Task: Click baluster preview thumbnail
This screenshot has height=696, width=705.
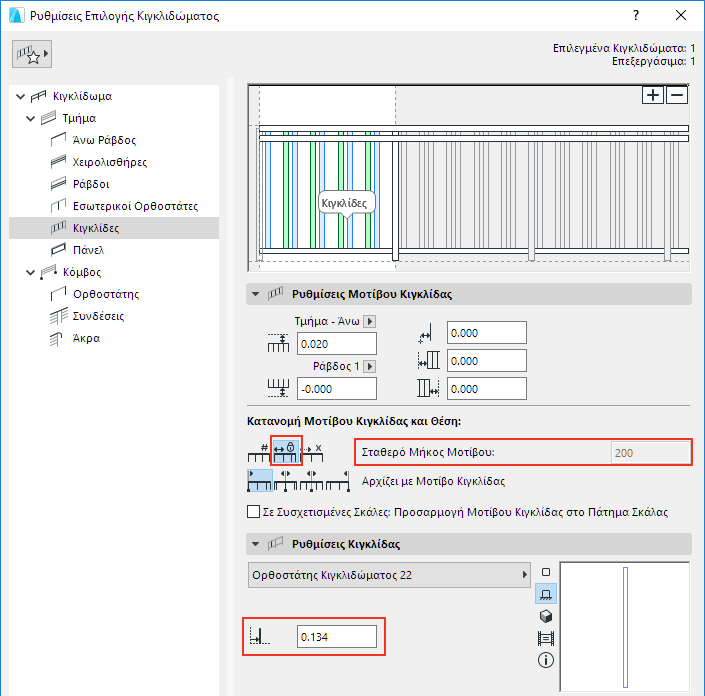Action: (x=625, y=627)
